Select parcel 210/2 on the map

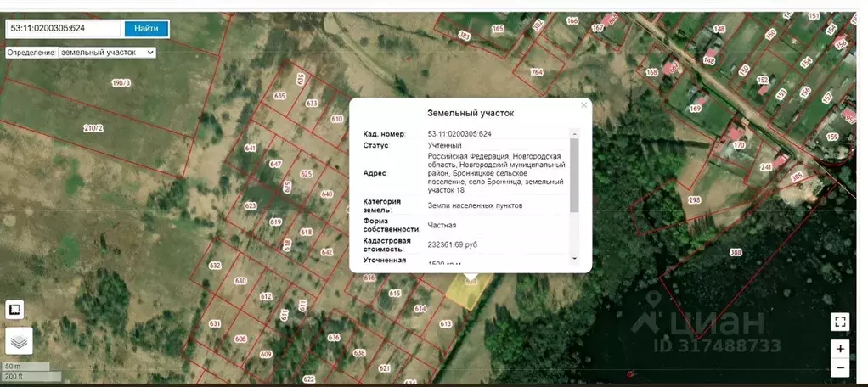point(93,128)
